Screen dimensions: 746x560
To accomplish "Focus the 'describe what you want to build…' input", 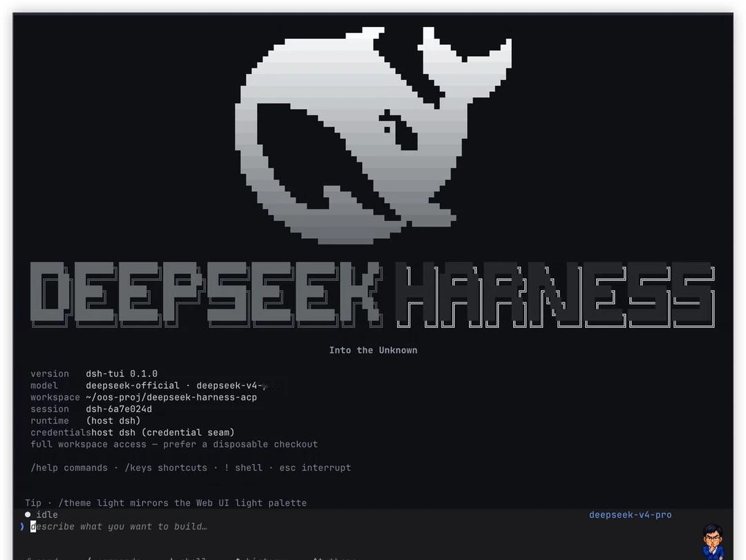I will 119,526.
